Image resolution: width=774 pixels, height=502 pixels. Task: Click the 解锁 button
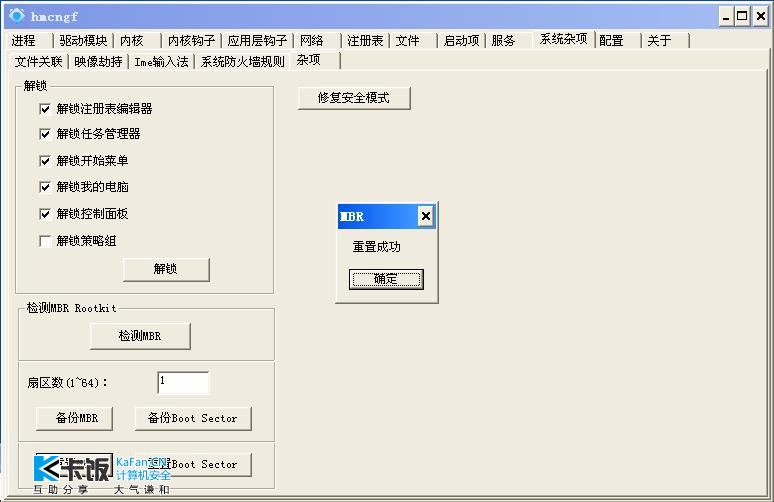coord(166,269)
